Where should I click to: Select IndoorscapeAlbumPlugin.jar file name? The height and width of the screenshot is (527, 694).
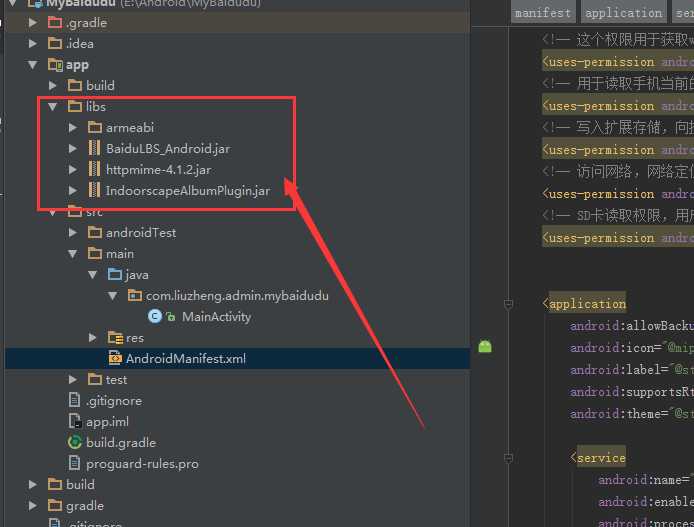[x=188, y=191]
